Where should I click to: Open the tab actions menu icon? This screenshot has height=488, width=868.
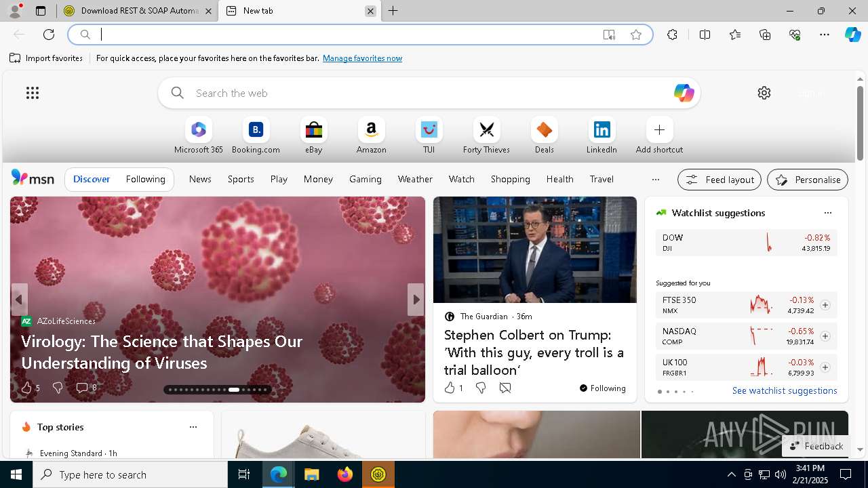tap(41, 11)
